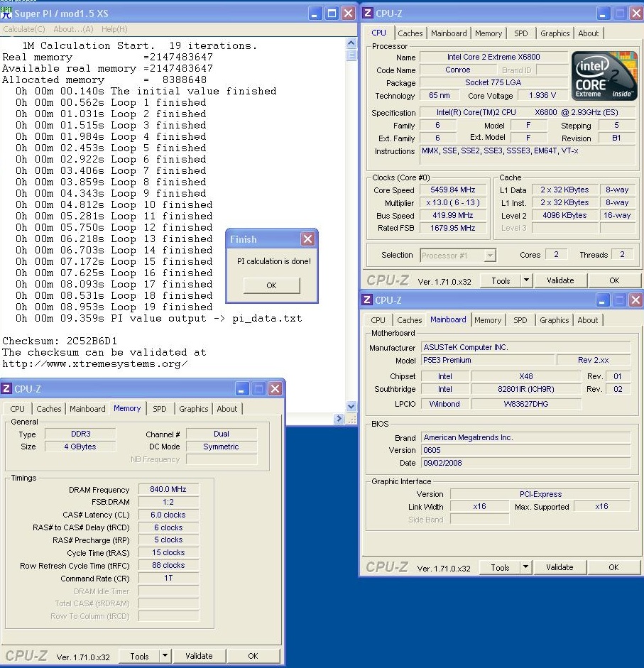Switch to Caches tab in processor CPU-Z window

tap(410, 33)
